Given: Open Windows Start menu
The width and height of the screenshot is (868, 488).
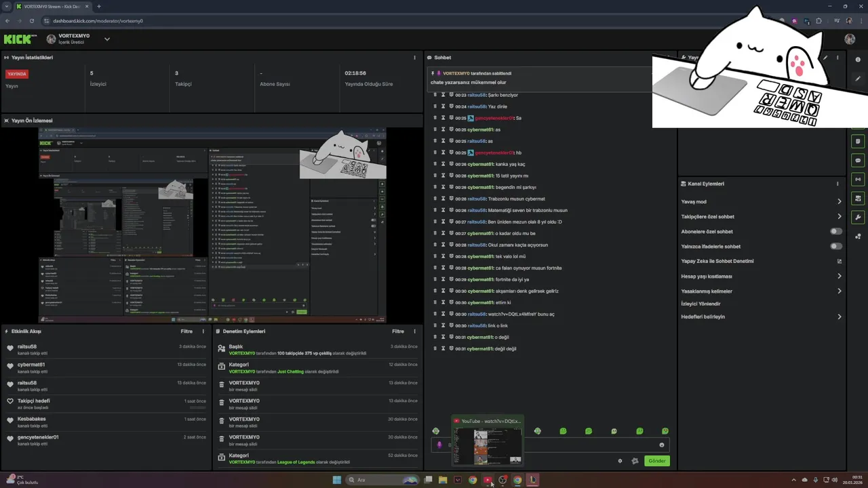Looking at the screenshot, I should click(x=337, y=480).
